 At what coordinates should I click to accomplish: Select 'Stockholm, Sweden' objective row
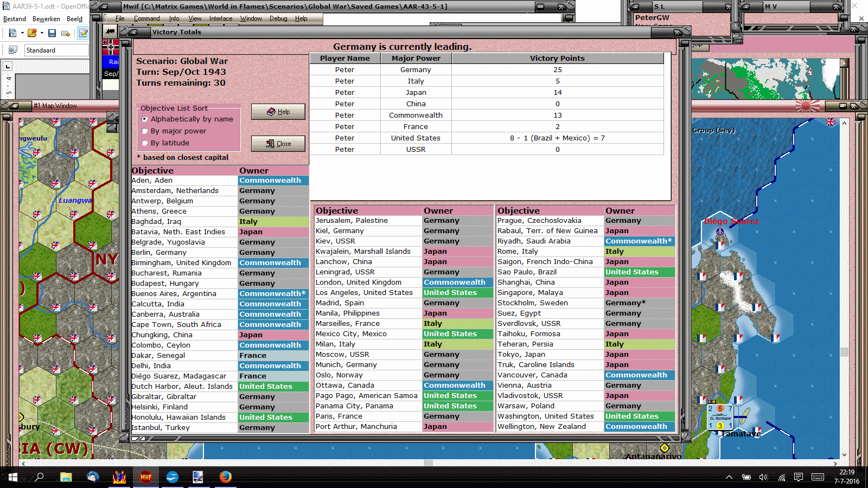tap(586, 303)
